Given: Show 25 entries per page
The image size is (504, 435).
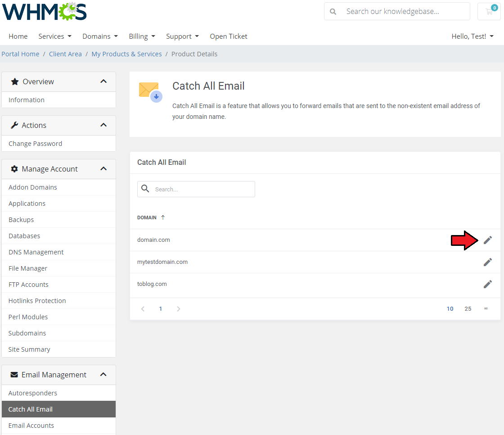Looking at the screenshot, I should [468, 309].
